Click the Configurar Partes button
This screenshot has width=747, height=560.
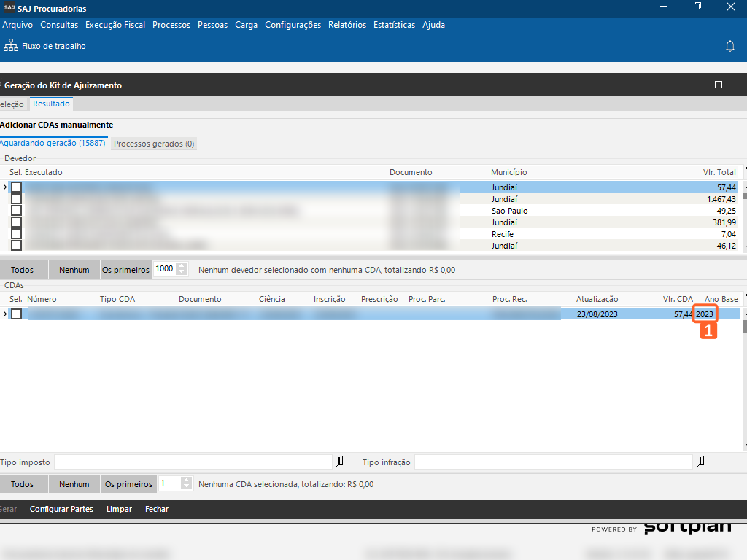pos(61,509)
